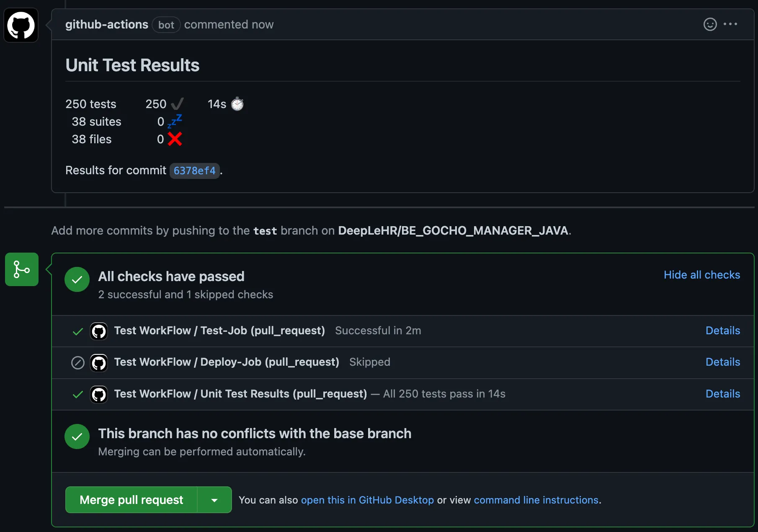Click the Merge pull request button
Viewport: 758px width, 532px height.
(131, 500)
